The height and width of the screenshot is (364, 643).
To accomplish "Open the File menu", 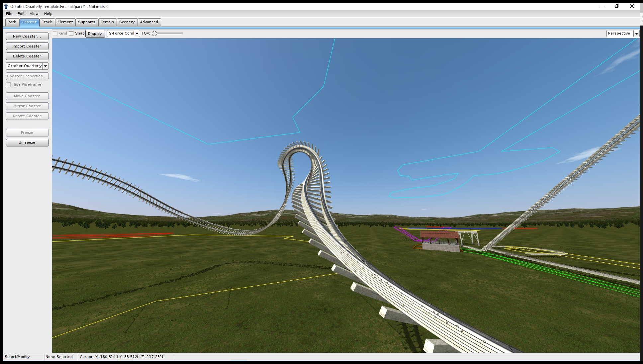I will coord(9,14).
